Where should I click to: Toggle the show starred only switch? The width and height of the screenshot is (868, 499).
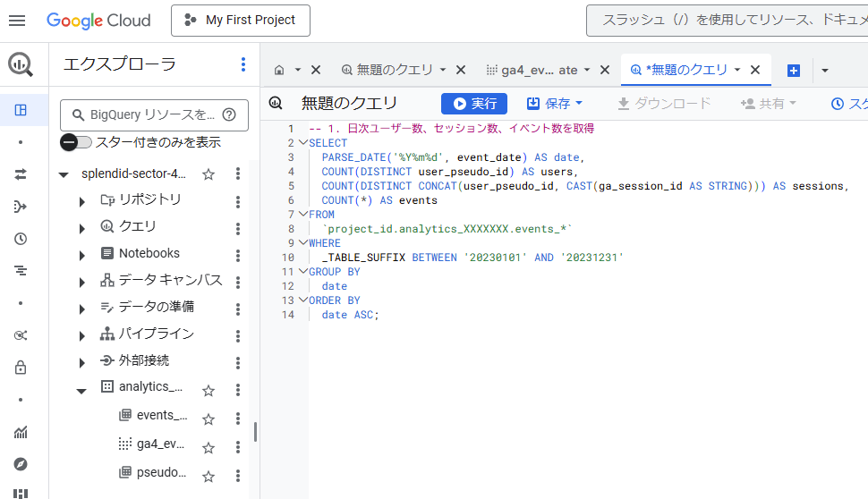coord(76,142)
